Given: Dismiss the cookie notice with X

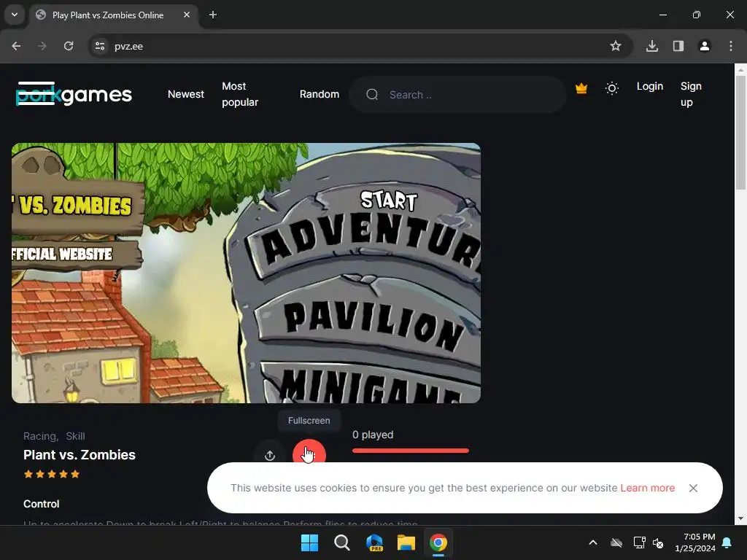Looking at the screenshot, I should [693, 488].
